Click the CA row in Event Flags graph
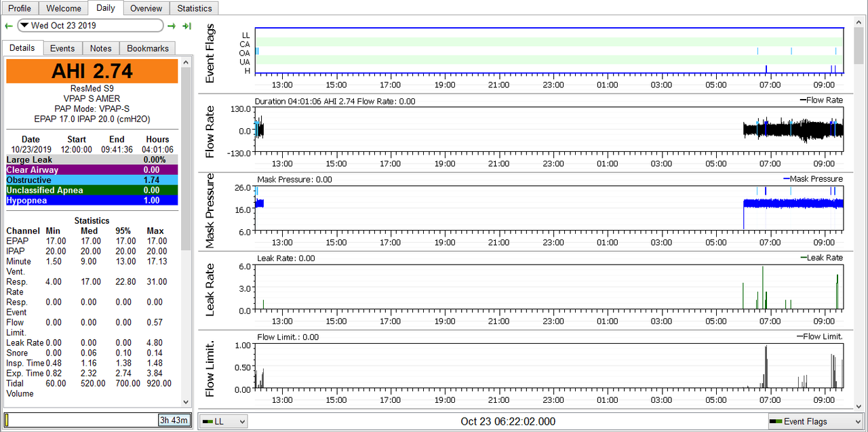The height and width of the screenshot is (432, 868). (549, 42)
